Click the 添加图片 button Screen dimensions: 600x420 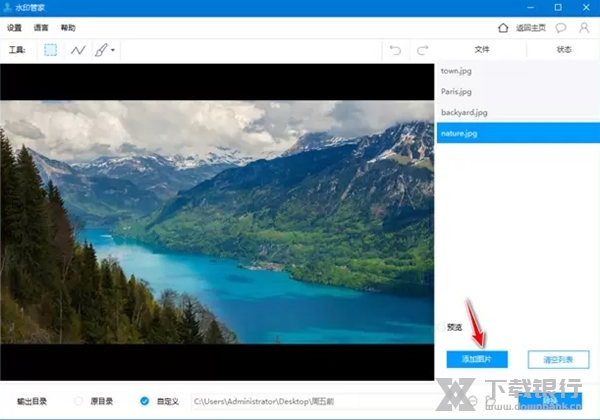(x=477, y=359)
